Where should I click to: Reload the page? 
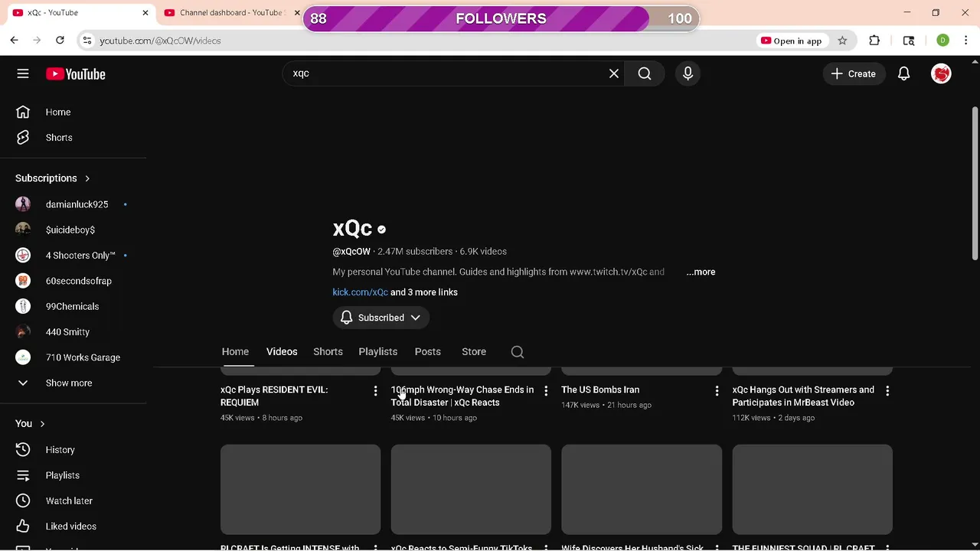pos(60,41)
